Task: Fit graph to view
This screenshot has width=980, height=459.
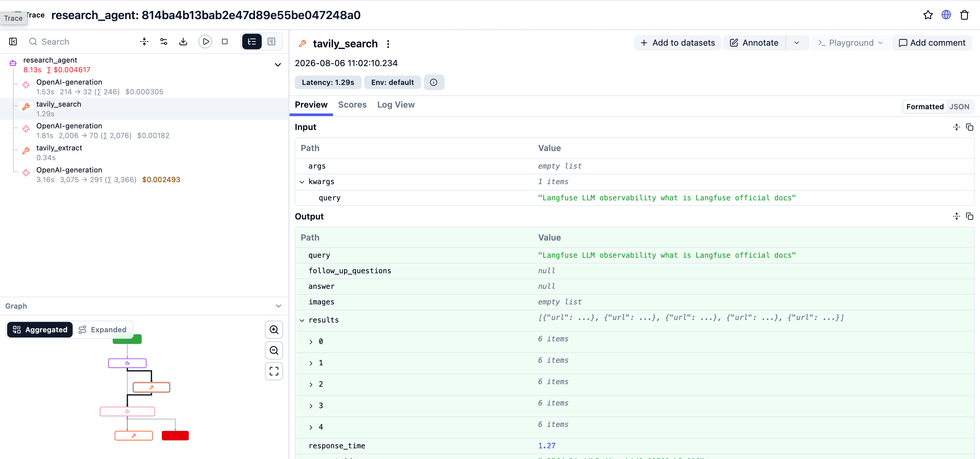Action: tap(274, 371)
